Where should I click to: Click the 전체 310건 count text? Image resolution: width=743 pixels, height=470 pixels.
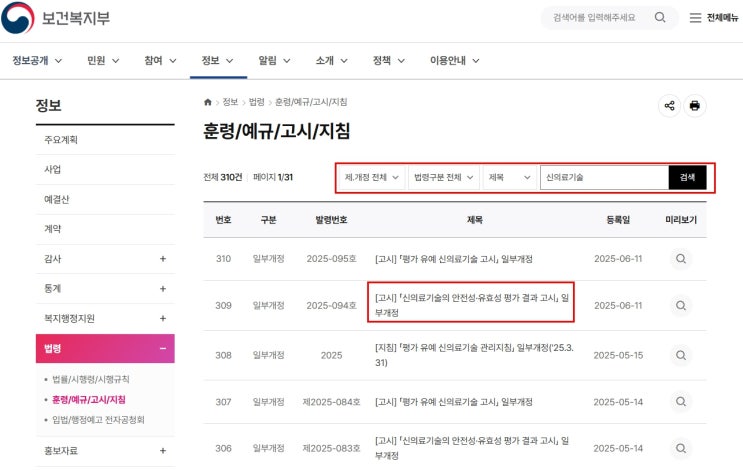coord(223,177)
